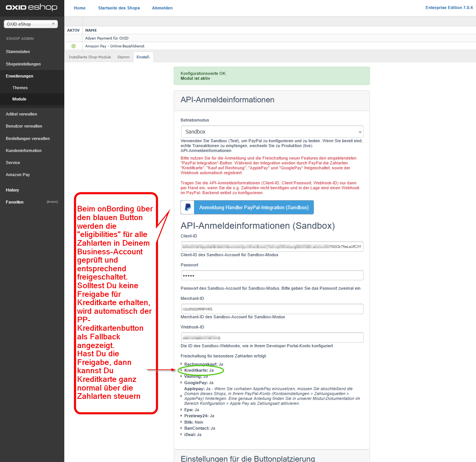
Task: Click the green active status icon for Amazon Pay
Action: point(73,46)
